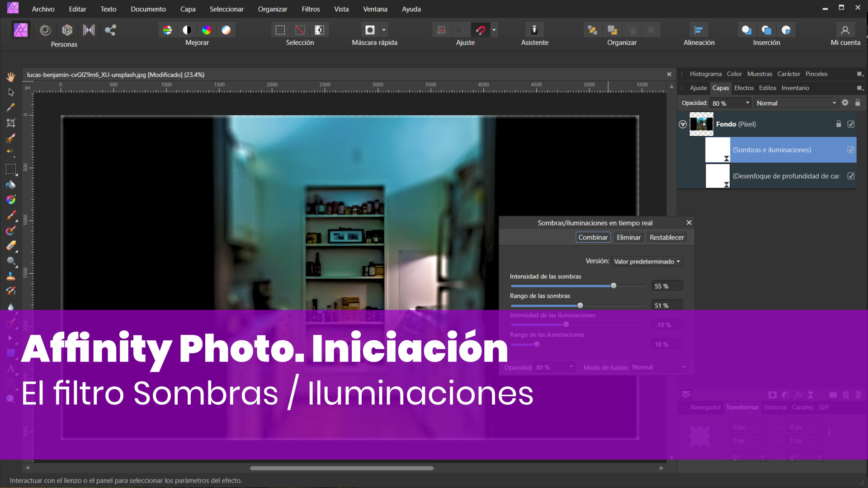Select the Clone stamp tool
The height and width of the screenshot is (488, 868).
pos(11,277)
